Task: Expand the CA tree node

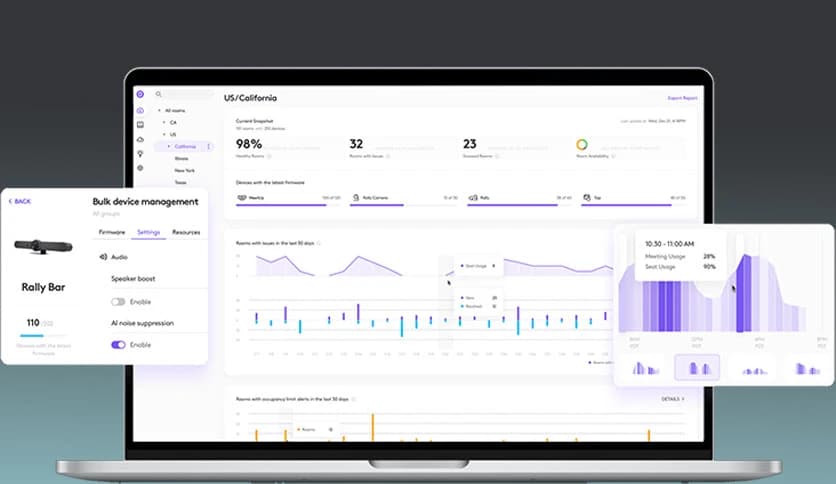Action: (x=163, y=122)
